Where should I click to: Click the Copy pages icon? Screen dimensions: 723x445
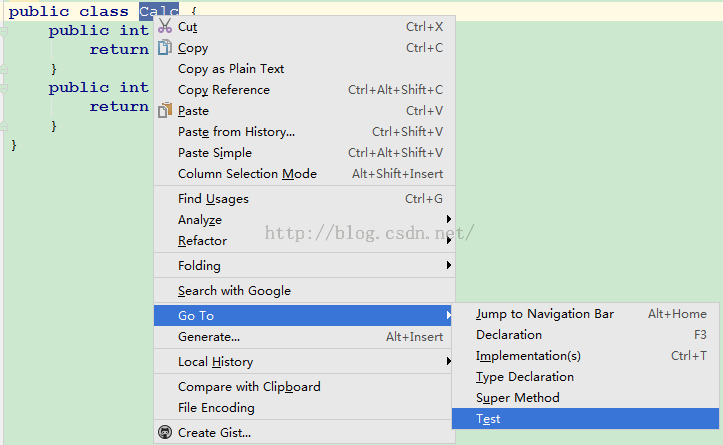165,47
